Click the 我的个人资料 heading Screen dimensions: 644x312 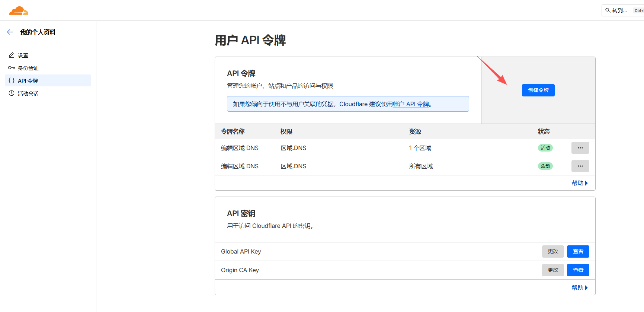point(38,32)
